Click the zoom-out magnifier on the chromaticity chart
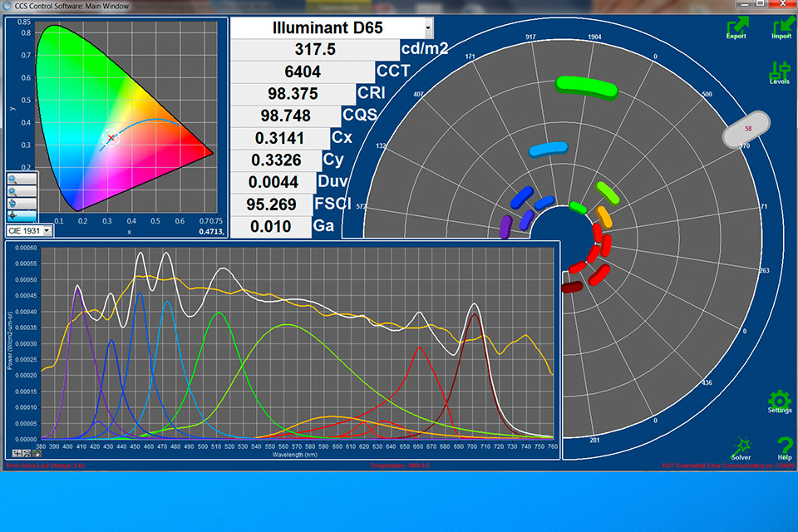 (22, 191)
